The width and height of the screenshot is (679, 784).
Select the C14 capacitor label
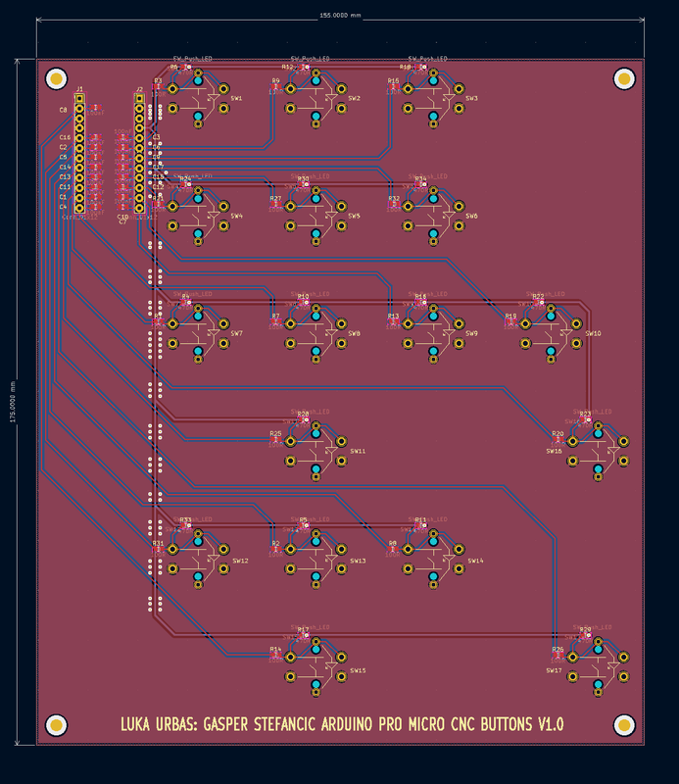65,167
